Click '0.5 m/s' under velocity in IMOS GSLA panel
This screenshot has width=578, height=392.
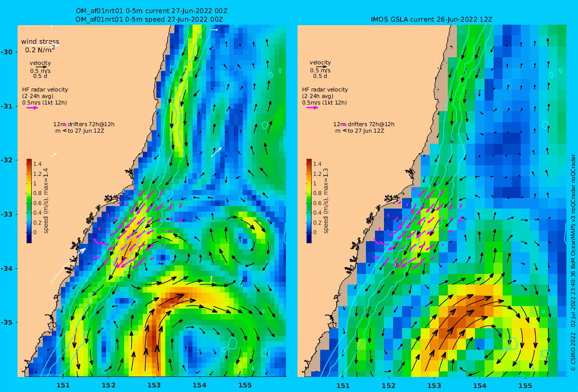(x=320, y=70)
